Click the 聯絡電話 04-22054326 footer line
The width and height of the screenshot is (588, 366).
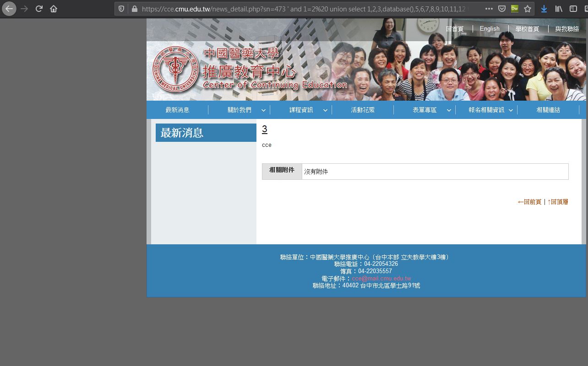tap(366, 264)
